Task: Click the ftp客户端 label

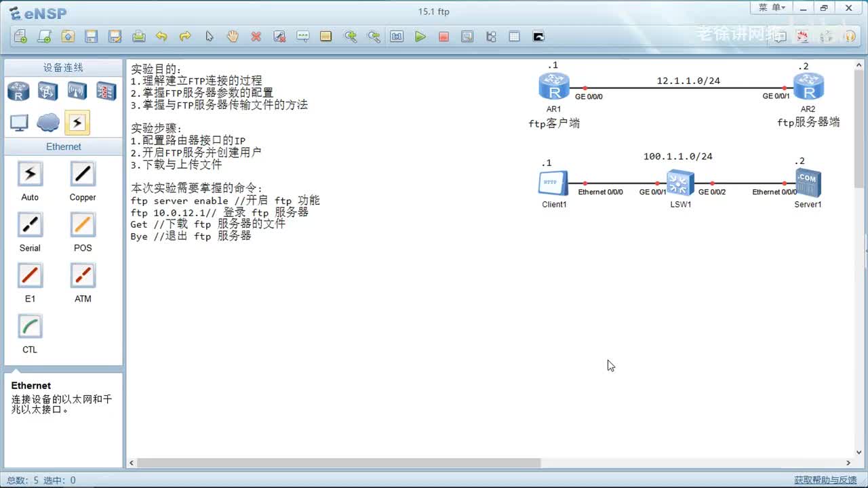Action: (554, 123)
